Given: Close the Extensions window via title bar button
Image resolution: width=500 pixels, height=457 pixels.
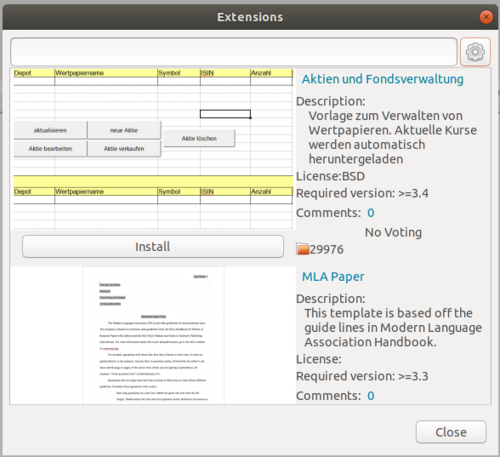Looking at the screenshot, I should pyautogui.click(x=486, y=17).
